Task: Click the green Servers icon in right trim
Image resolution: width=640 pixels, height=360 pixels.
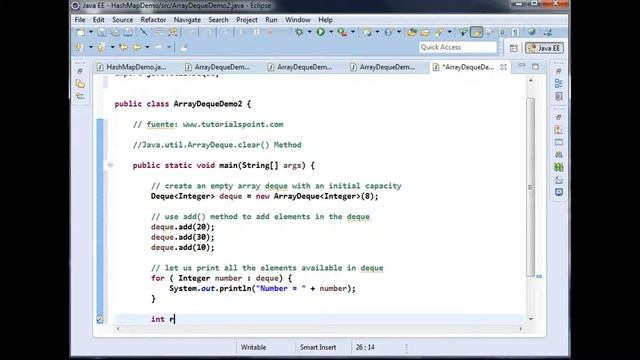Action: [559, 167]
